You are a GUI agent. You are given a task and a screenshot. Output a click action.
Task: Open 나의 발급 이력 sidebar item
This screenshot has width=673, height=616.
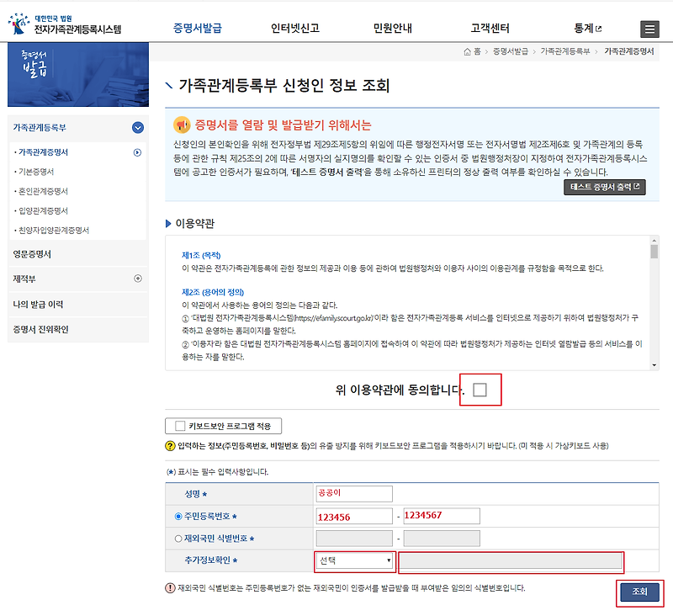[38, 305]
